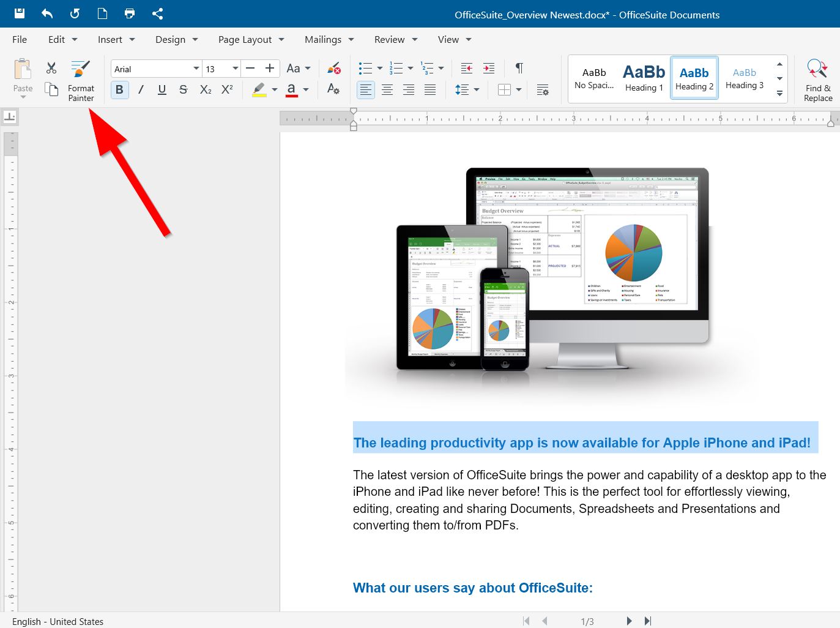This screenshot has height=628, width=840.
Task: Apply No Spacing style
Action: pyautogui.click(x=594, y=79)
